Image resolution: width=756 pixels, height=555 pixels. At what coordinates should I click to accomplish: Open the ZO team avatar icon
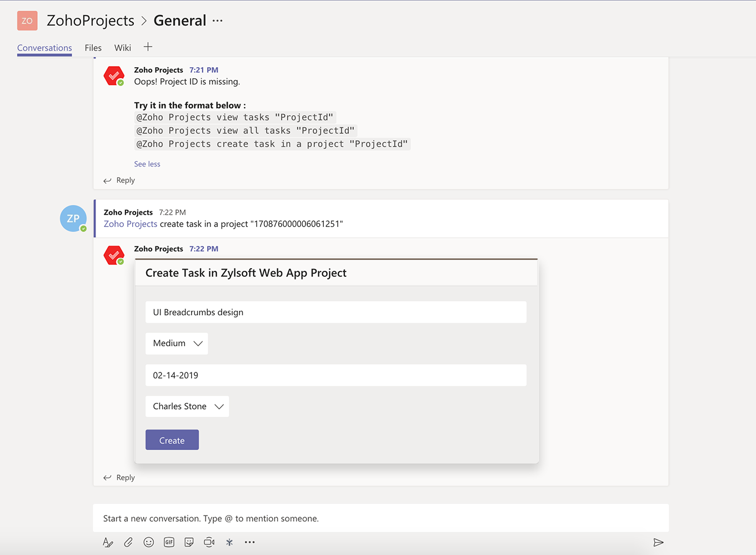click(x=27, y=21)
